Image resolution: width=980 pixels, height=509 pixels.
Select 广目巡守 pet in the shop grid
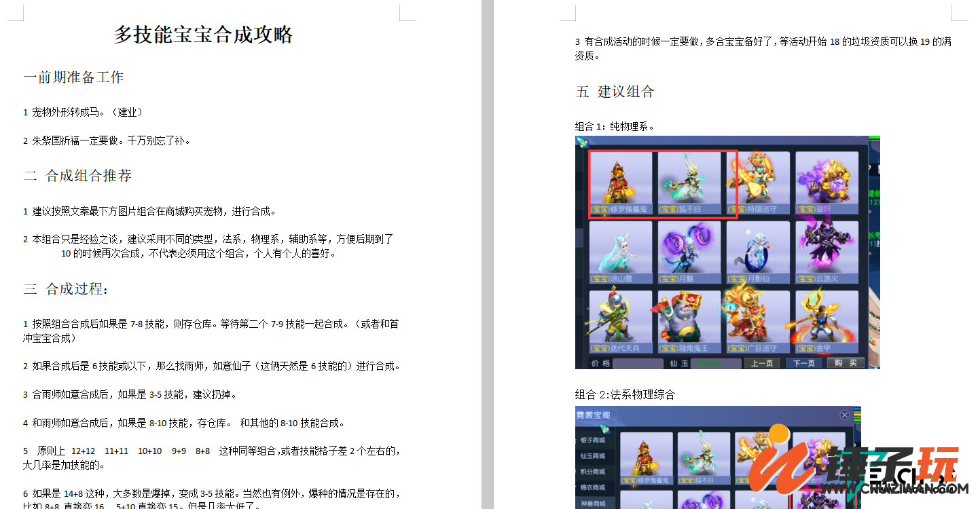click(758, 322)
